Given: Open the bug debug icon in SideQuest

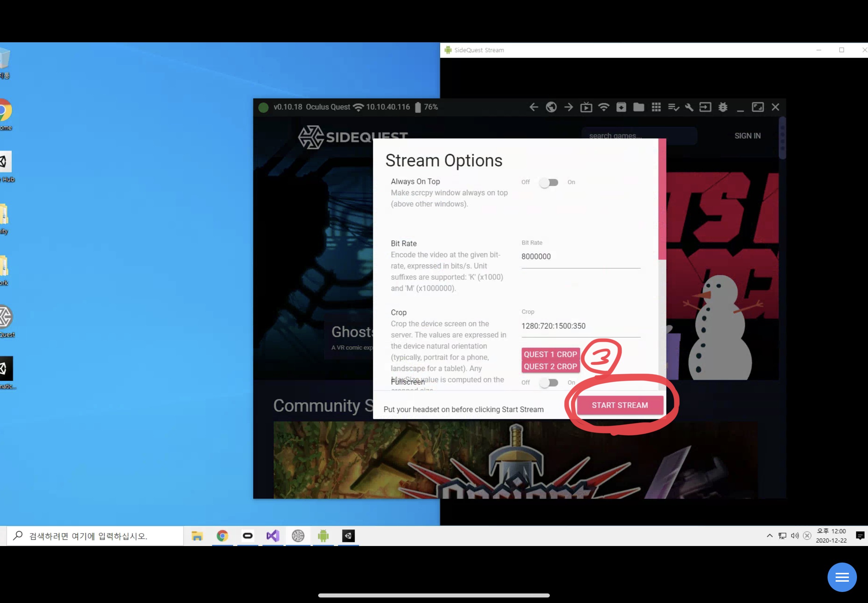Looking at the screenshot, I should click(723, 107).
